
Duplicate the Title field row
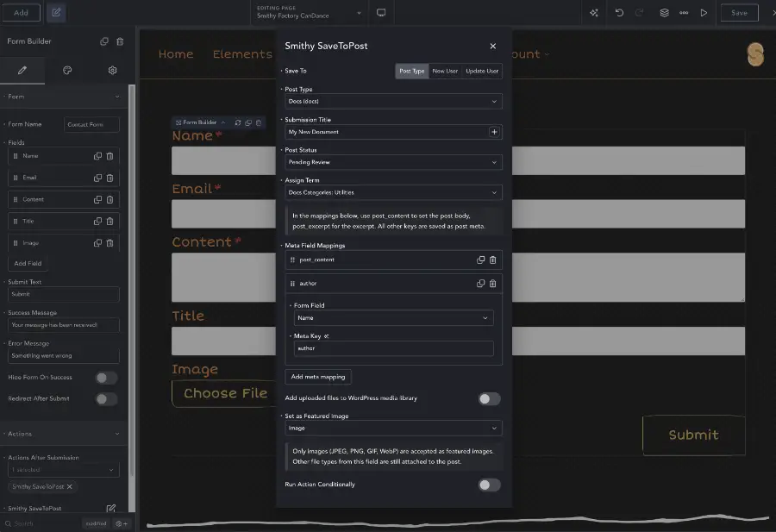[97, 222]
